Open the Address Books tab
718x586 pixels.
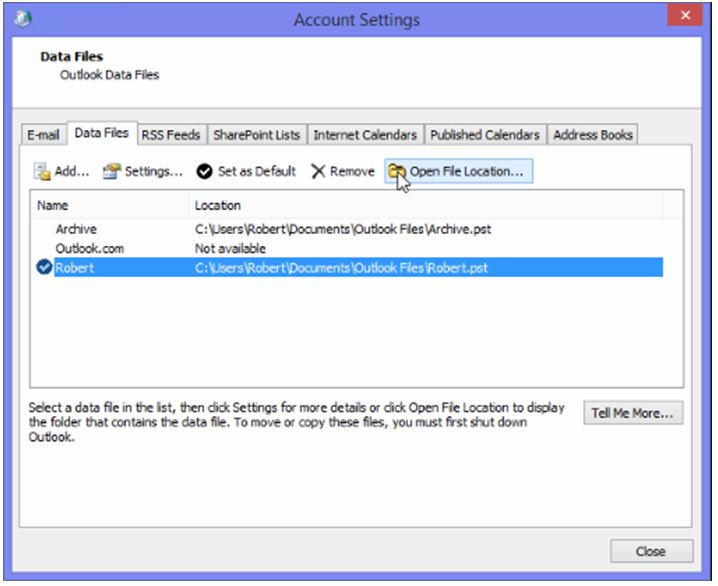coord(593,135)
